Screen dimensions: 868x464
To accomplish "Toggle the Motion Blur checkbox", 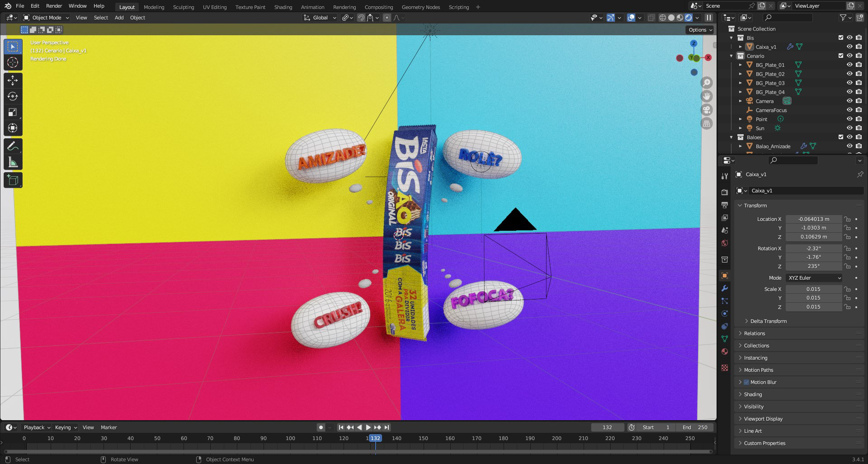I will point(746,382).
